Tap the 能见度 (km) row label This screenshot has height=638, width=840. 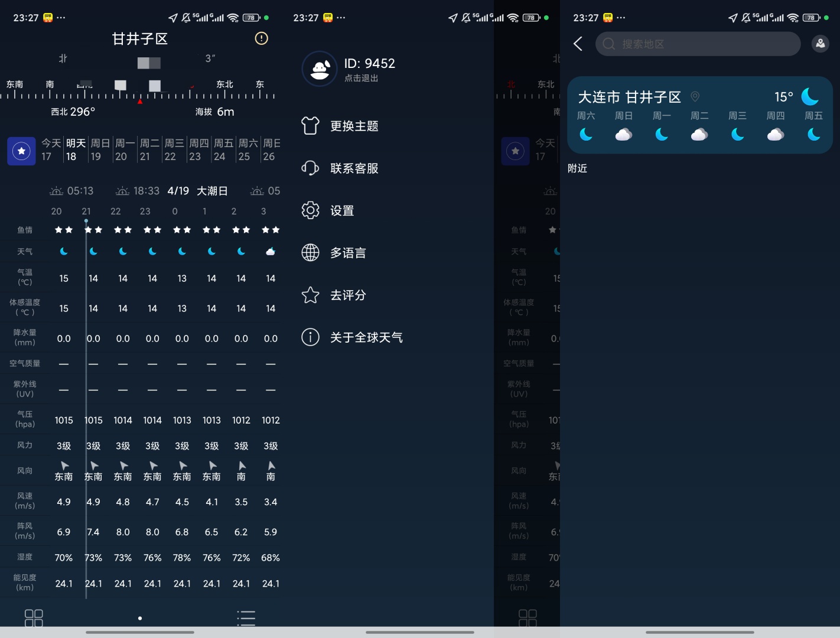click(25, 582)
